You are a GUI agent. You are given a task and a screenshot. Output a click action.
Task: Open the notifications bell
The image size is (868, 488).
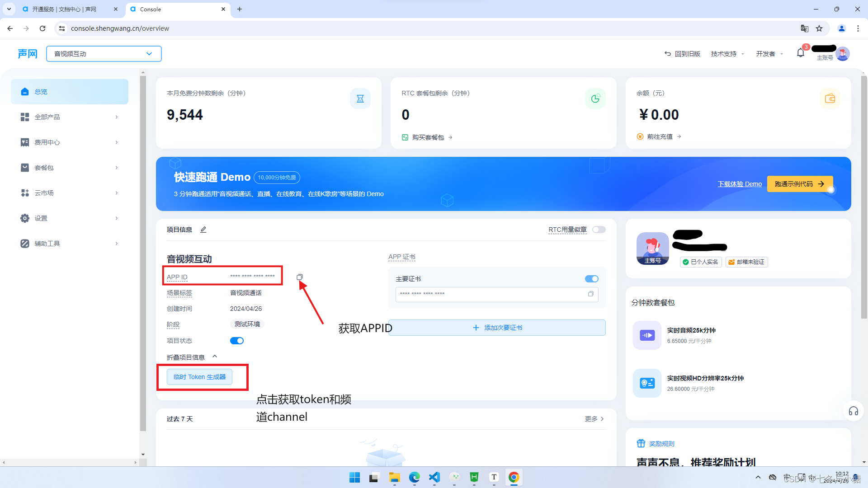(801, 53)
